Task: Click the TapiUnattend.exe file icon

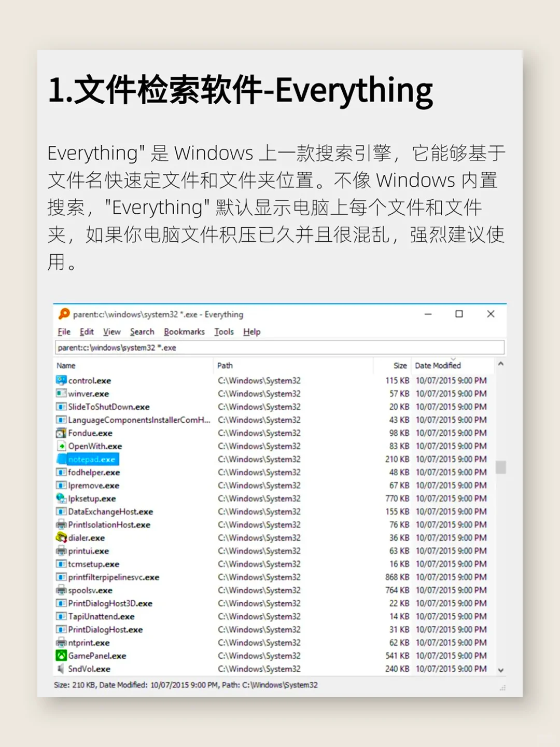Action: click(61, 616)
